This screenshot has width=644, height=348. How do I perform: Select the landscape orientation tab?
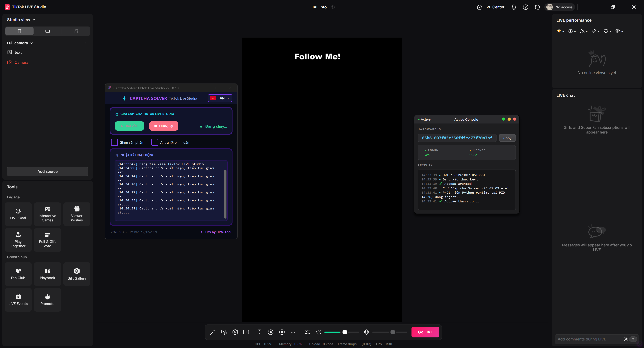(47, 31)
